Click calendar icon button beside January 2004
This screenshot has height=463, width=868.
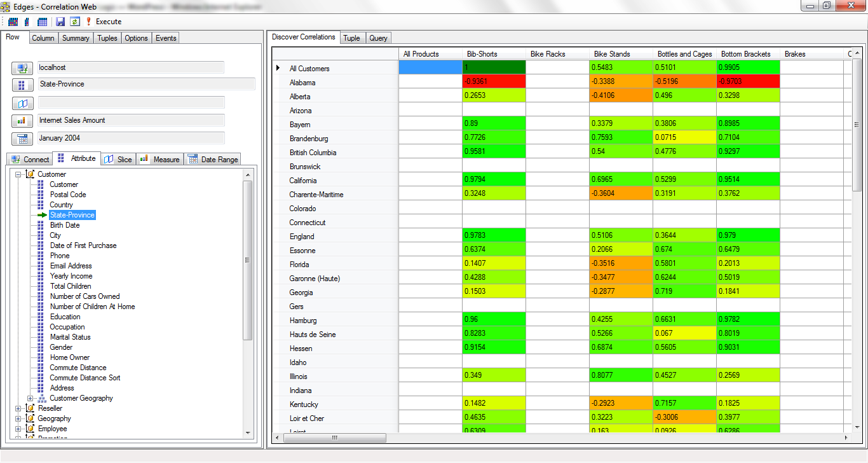(22, 139)
